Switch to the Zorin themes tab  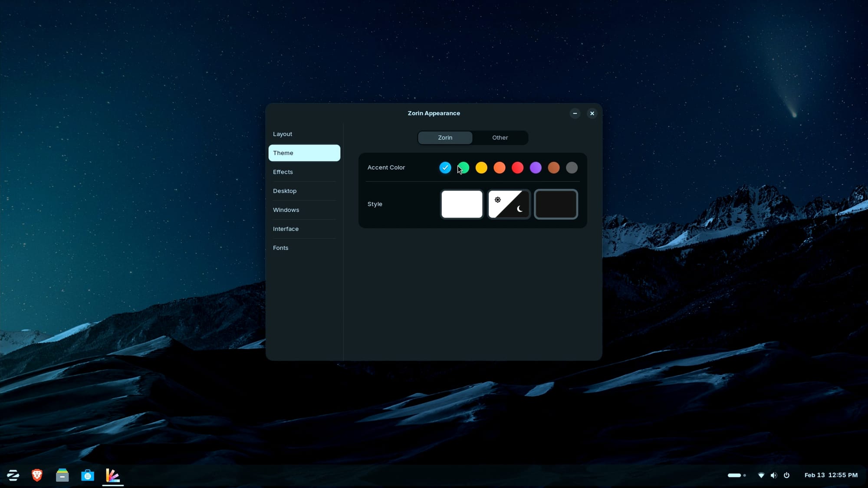tap(445, 138)
